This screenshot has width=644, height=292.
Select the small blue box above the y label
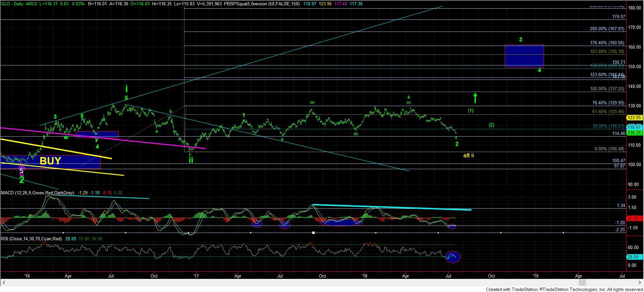pyautogui.click(x=97, y=134)
